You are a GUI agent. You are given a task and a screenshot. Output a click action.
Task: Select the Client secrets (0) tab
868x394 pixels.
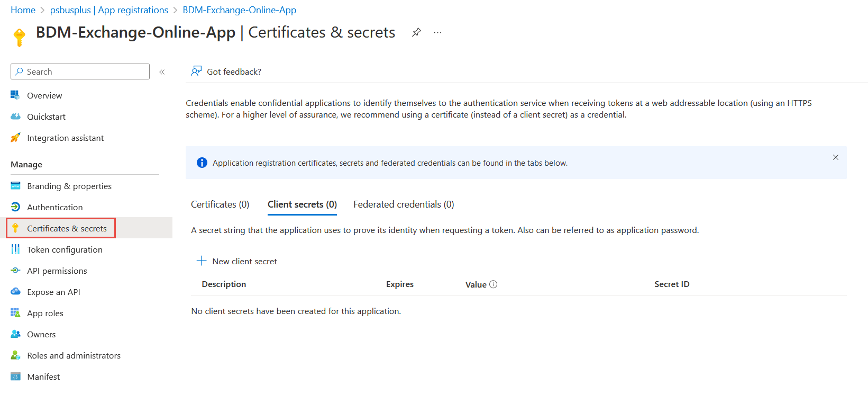pyautogui.click(x=302, y=204)
